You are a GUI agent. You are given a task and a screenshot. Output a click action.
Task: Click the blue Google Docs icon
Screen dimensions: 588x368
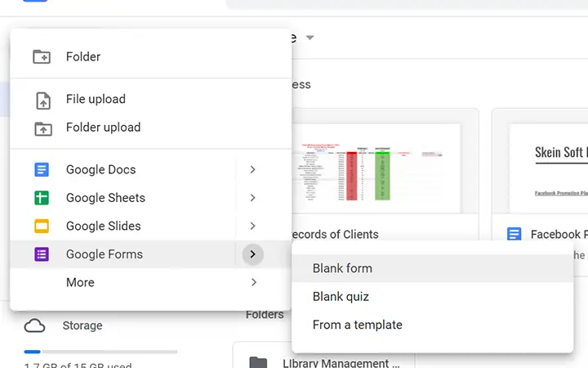coord(42,170)
